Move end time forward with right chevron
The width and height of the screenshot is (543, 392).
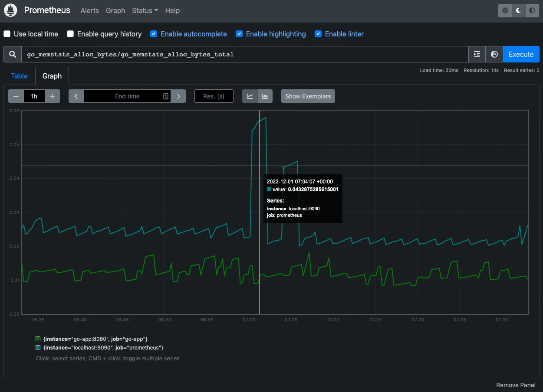pyautogui.click(x=178, y=96)
